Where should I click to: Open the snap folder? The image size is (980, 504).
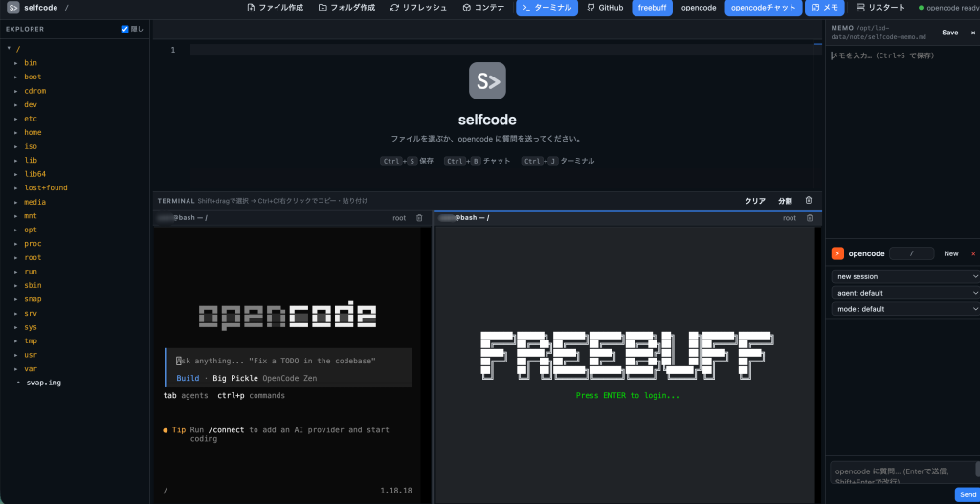tap(33, 299)
